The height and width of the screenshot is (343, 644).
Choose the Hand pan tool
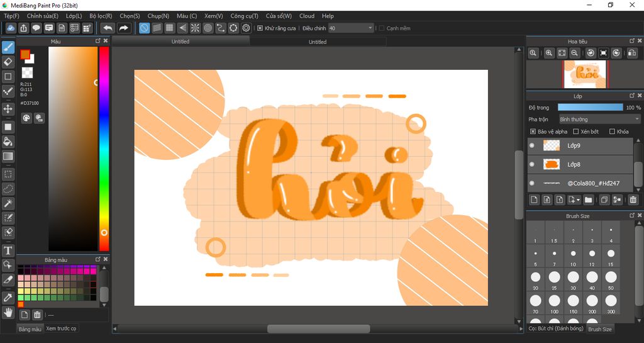coord(8,312)
